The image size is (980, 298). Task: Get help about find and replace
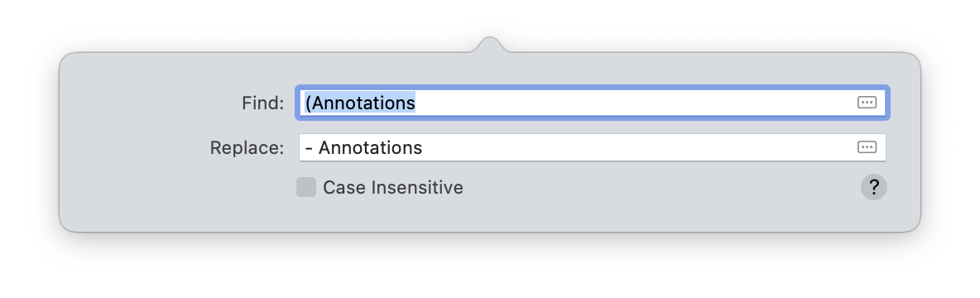click(874, 187)
